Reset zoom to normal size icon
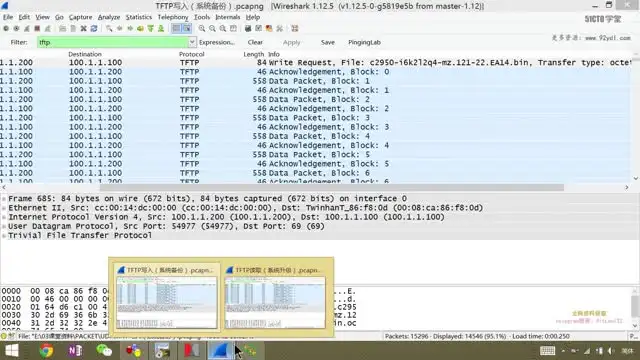Viewport: 640px width, 360px height. [x=223, y=29]
